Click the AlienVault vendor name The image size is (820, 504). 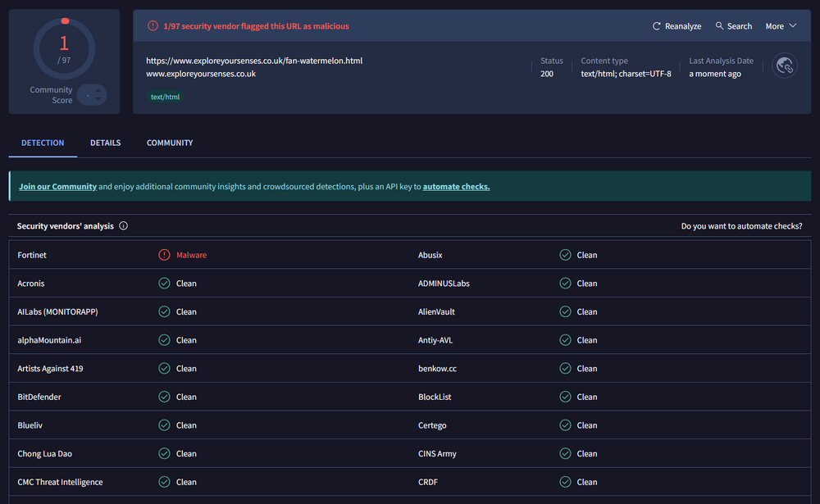click(436, 311)
